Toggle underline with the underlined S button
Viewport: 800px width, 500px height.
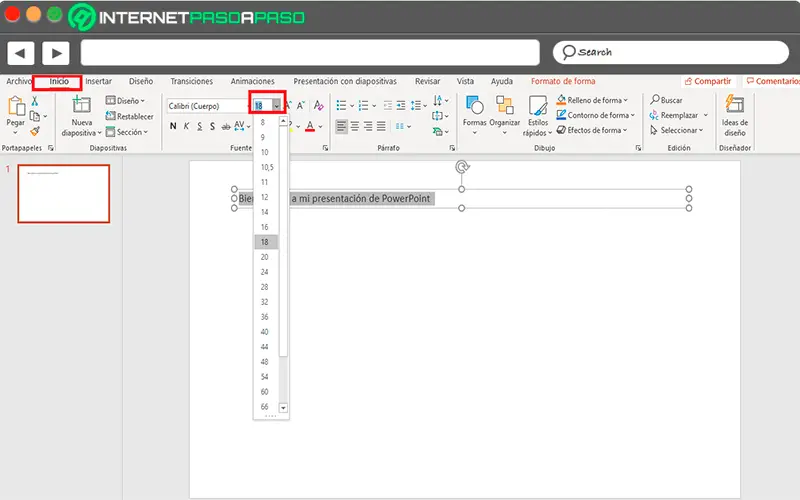coord(199,126)
